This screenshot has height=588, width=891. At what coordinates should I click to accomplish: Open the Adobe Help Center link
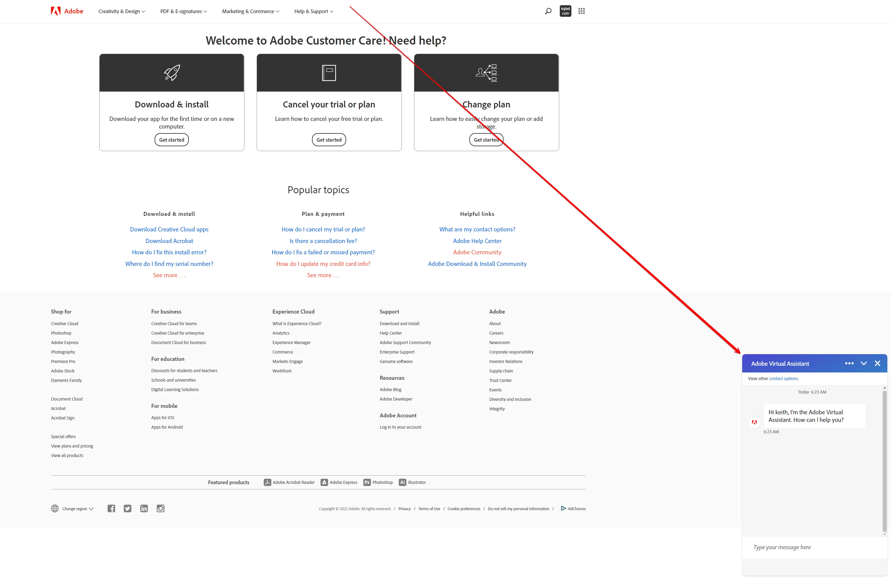point(477,241)
